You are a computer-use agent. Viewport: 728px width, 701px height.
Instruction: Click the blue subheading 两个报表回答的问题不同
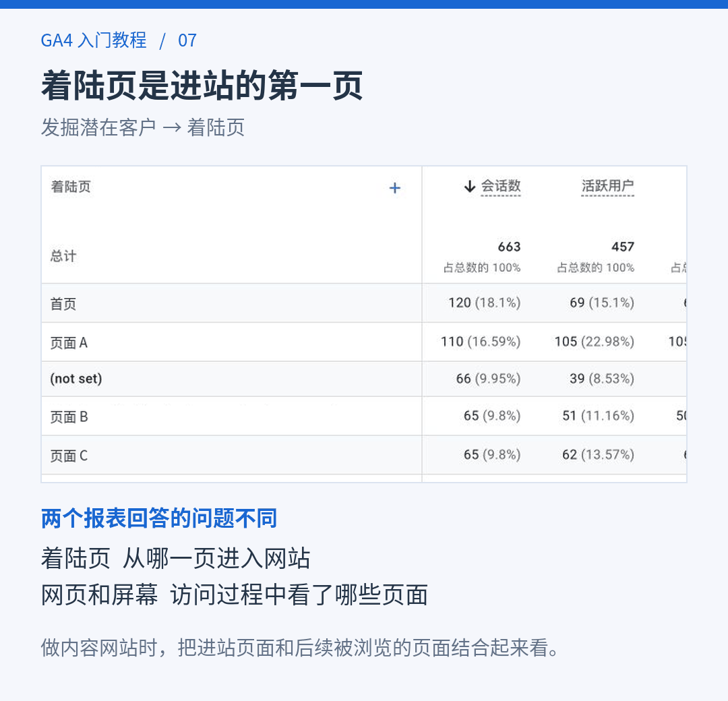pos(159,518)
